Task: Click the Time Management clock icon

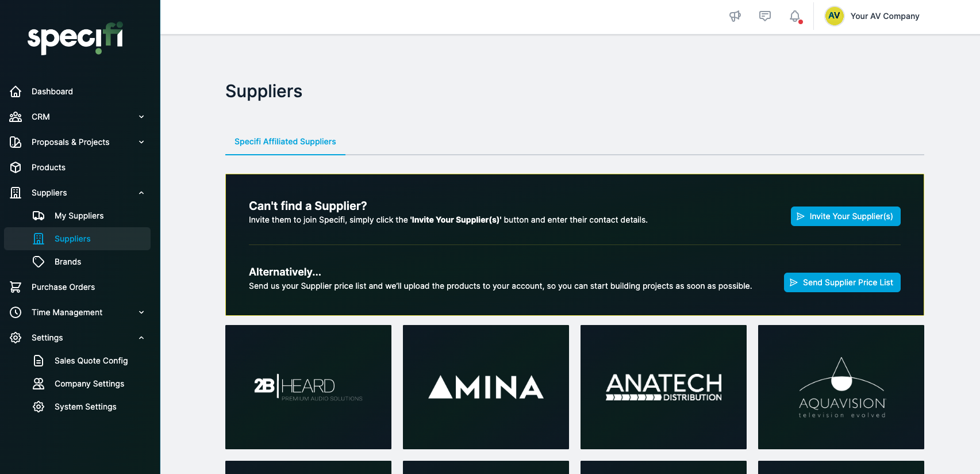Action: click(16, 312)
